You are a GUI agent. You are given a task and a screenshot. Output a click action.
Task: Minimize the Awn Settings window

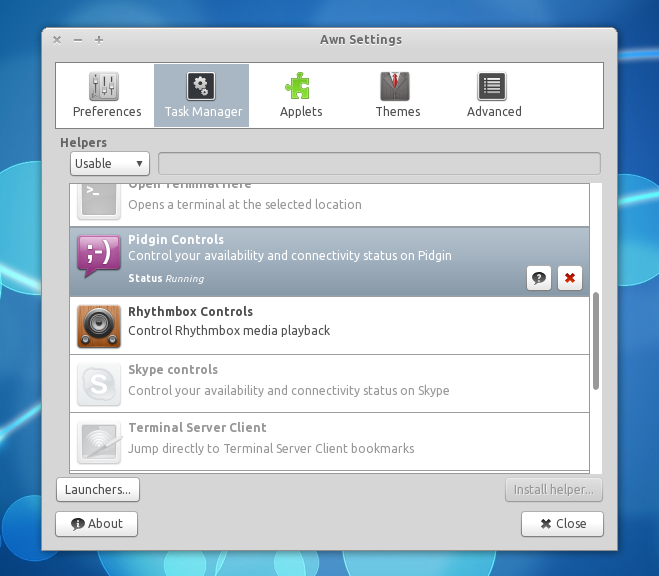click(78, 40)
